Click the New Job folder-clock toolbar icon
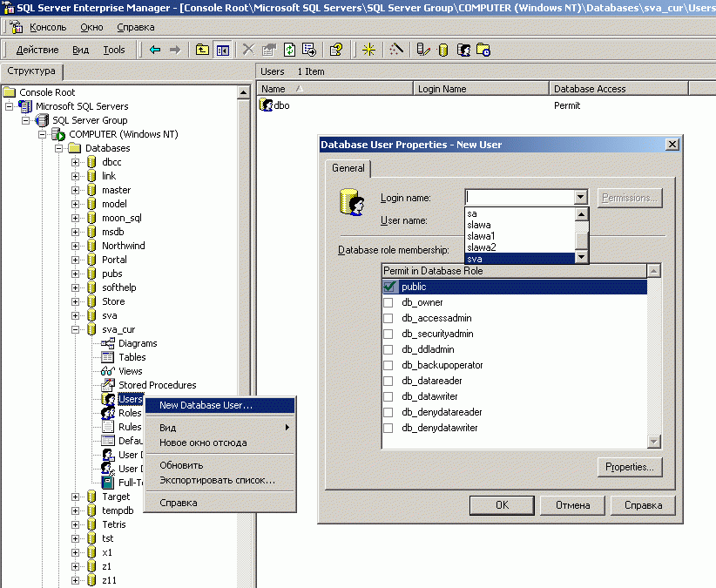 (483, 50)
